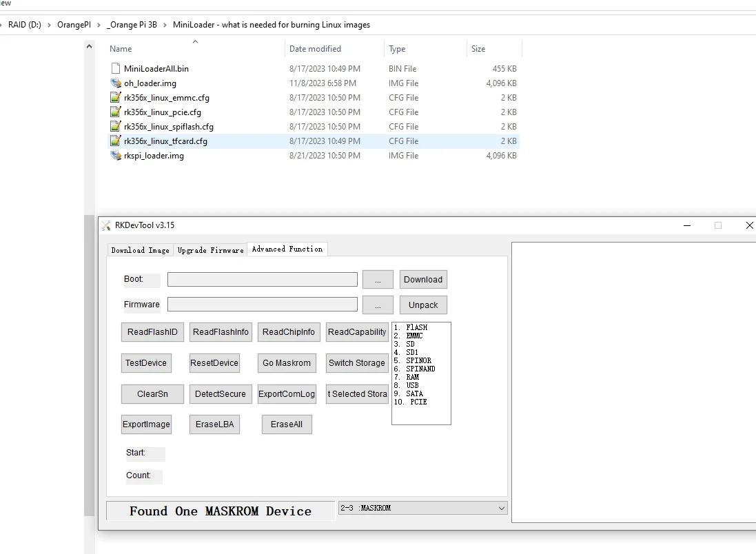Click the rk356x_linux_emmc.cfg file icon

click(x=116, y=97)
